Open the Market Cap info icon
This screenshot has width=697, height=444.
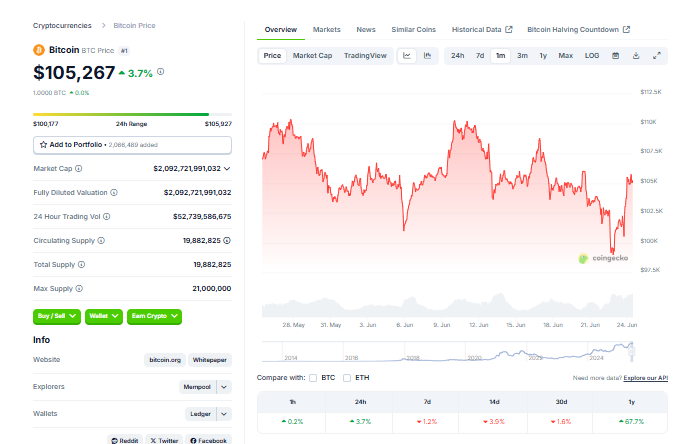click(x=79, y=168)
